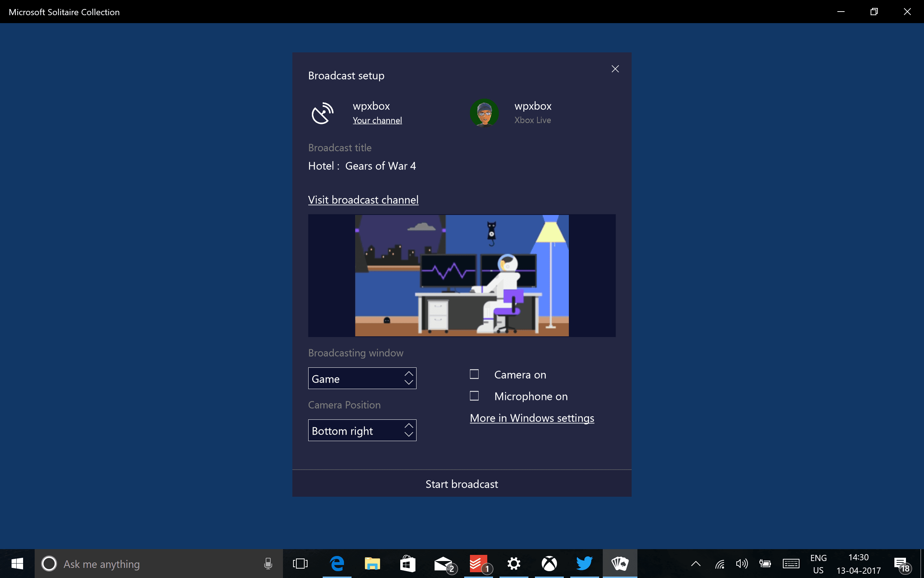Open the Wi-Fi network tray icon

720,564
